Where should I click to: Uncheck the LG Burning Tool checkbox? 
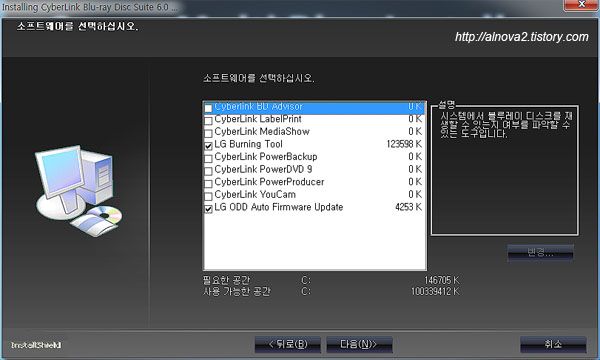coord(208,146)
